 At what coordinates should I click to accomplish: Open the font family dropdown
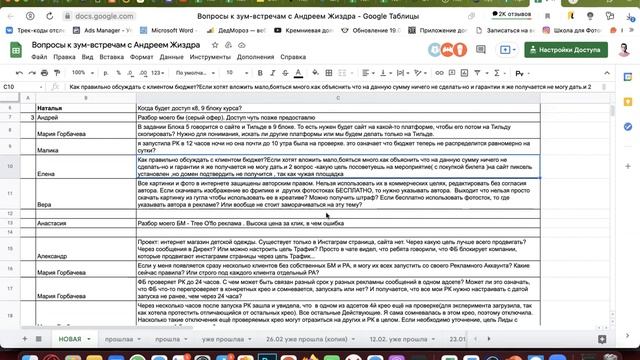(195, 73)
